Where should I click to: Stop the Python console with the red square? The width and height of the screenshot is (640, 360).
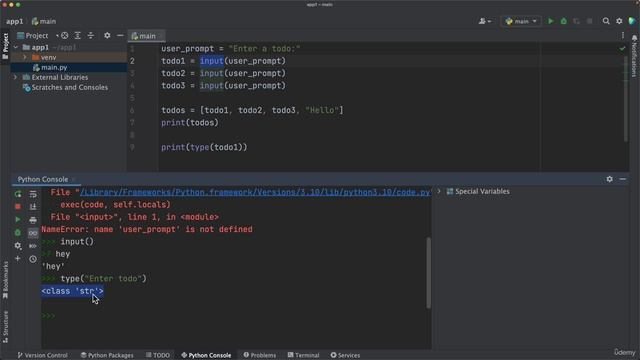point(18,207)
